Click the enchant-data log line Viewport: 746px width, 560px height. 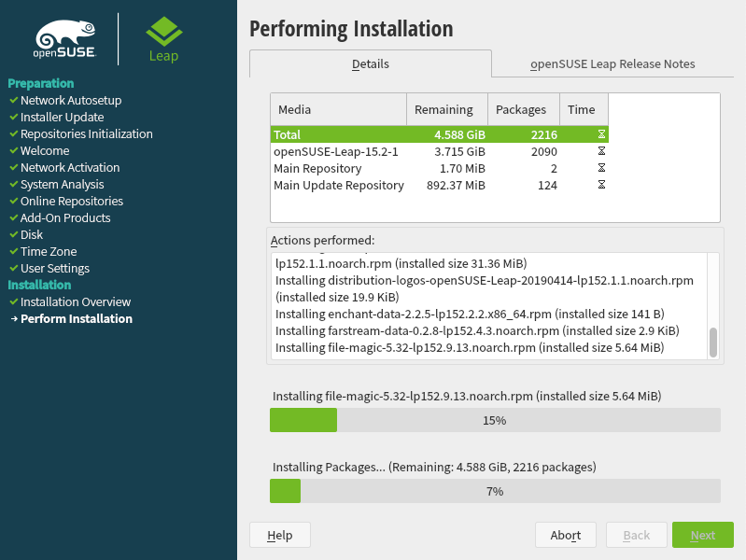(x=470, y=314)
